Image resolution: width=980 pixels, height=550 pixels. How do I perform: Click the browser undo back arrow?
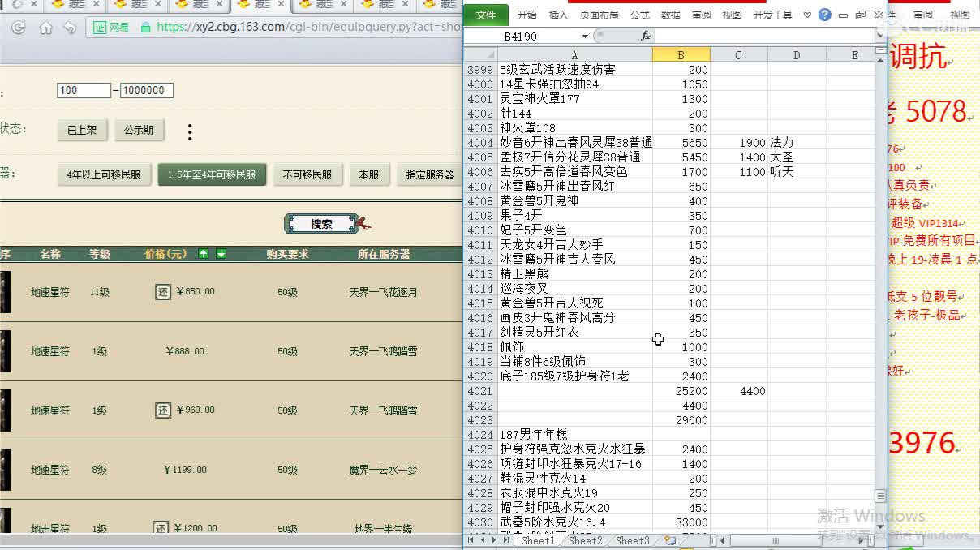[x=70, y=27]
